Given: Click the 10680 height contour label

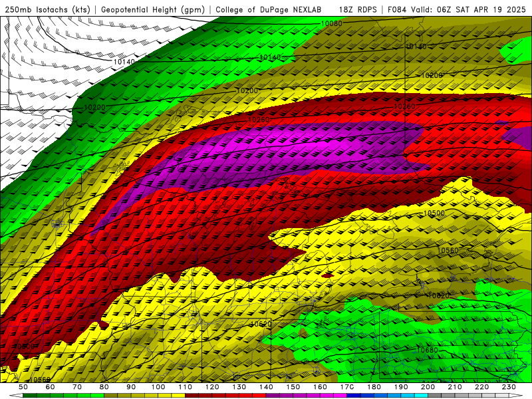Looking at the screenshot, I should click(427, 350).
